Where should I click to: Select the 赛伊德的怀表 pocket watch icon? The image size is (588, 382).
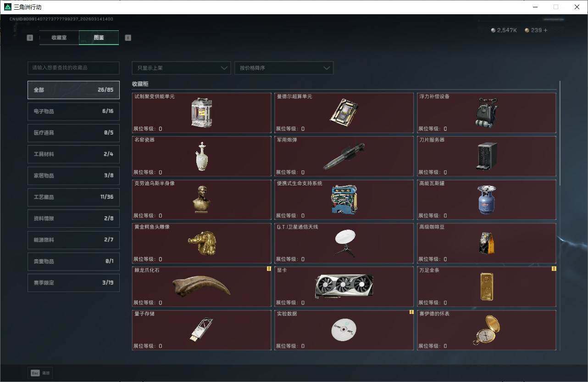tap(487, 330)
